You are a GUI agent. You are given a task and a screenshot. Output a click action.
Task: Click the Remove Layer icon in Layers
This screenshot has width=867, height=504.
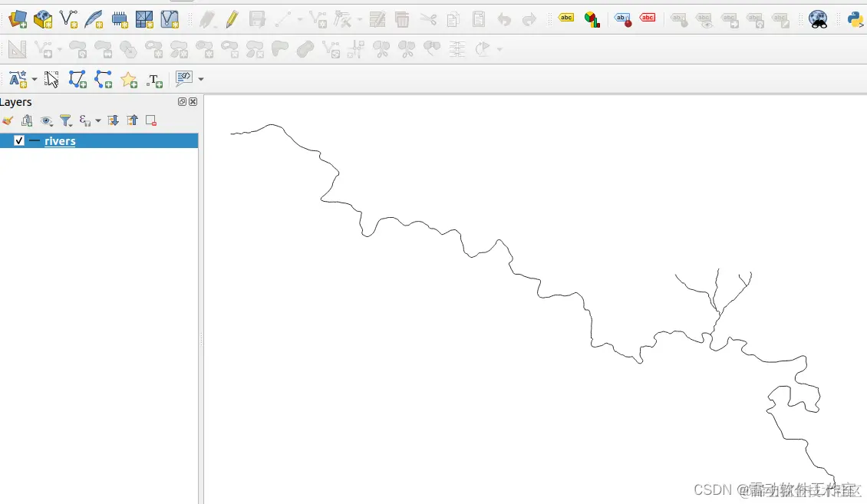click(151, 120)
